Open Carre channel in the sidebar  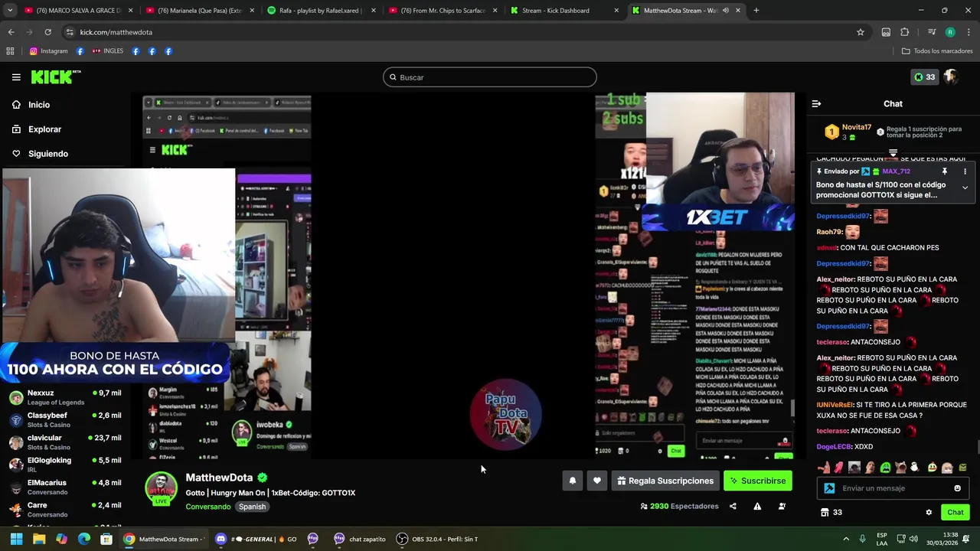click(x=65, y=509)
